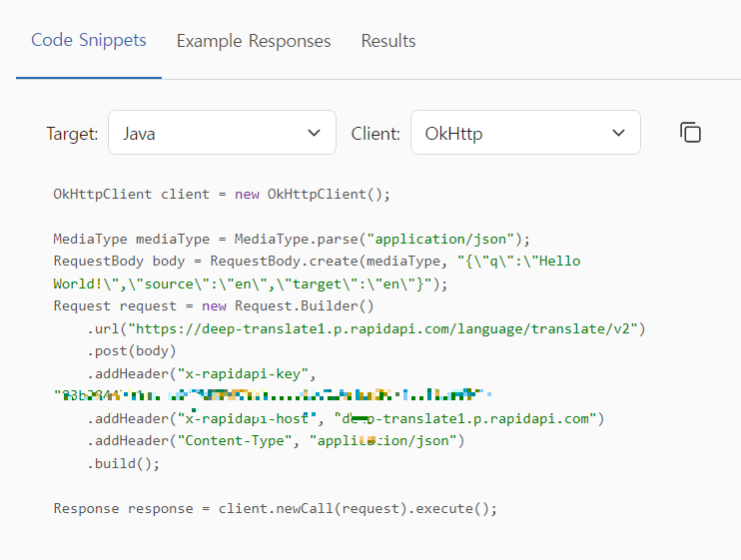741x560 pixels.
Task: Click the .post(body) line
Action: (132, 350)
